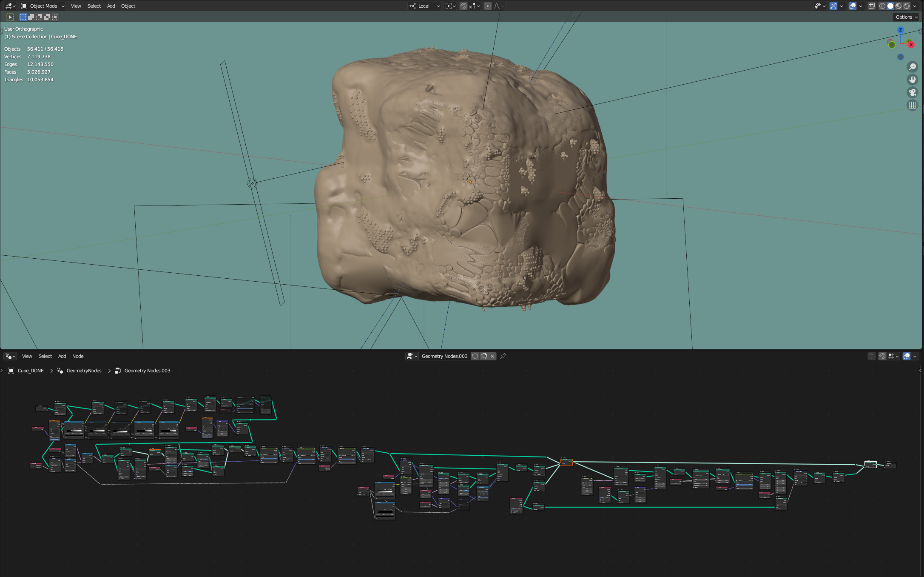Open the Local transform orientation dropdown
924x577 pixels.
(x=424, y=6)
